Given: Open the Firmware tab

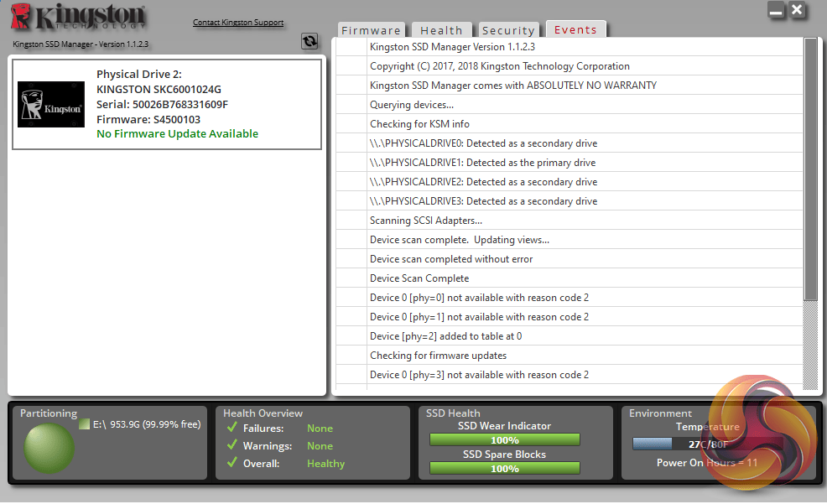Looking at the screenshot, I should (371, 30).
